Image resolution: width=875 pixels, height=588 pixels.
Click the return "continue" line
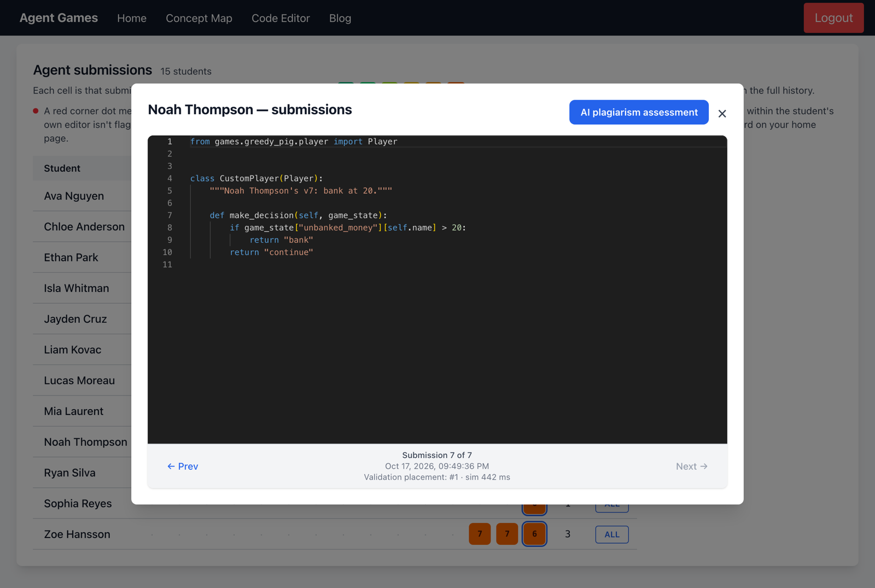click(x=272, y=252)
